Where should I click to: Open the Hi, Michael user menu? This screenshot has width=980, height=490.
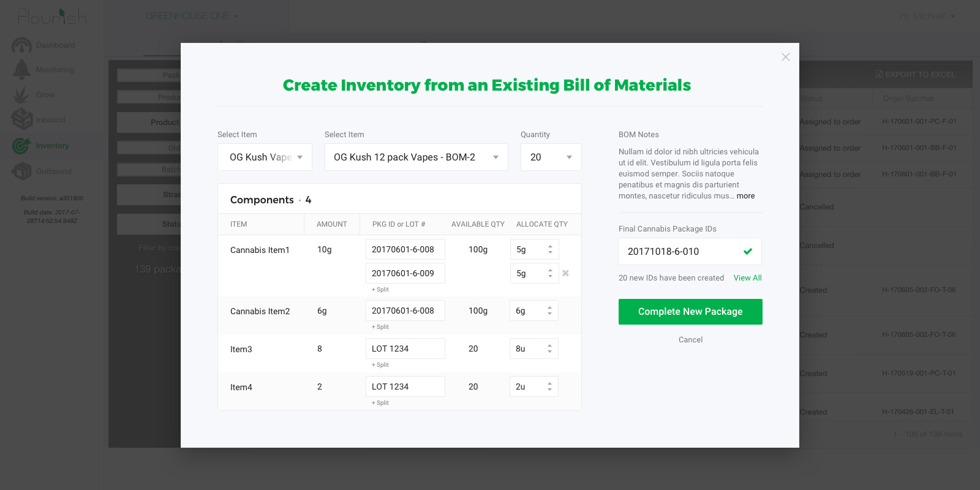point(927,16)
